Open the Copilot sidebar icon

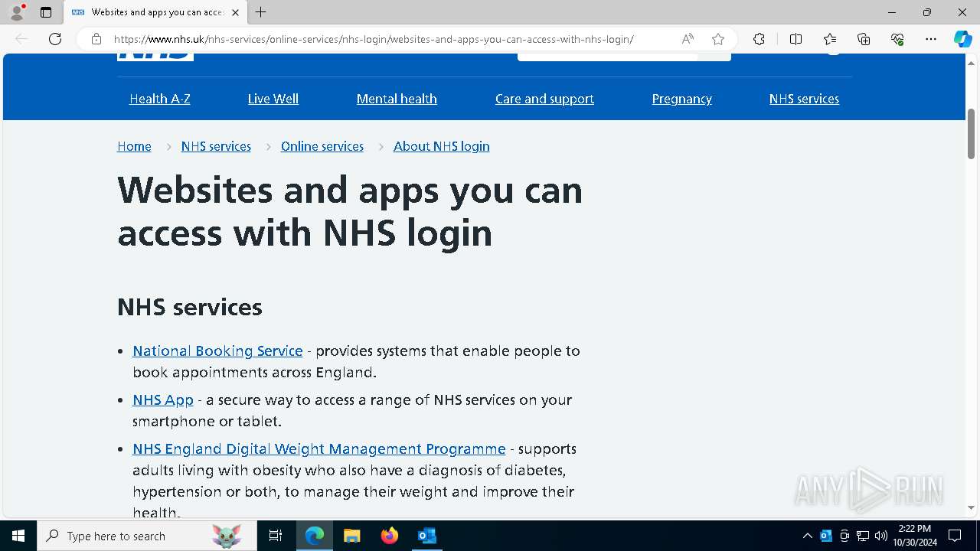pos(962,39)
